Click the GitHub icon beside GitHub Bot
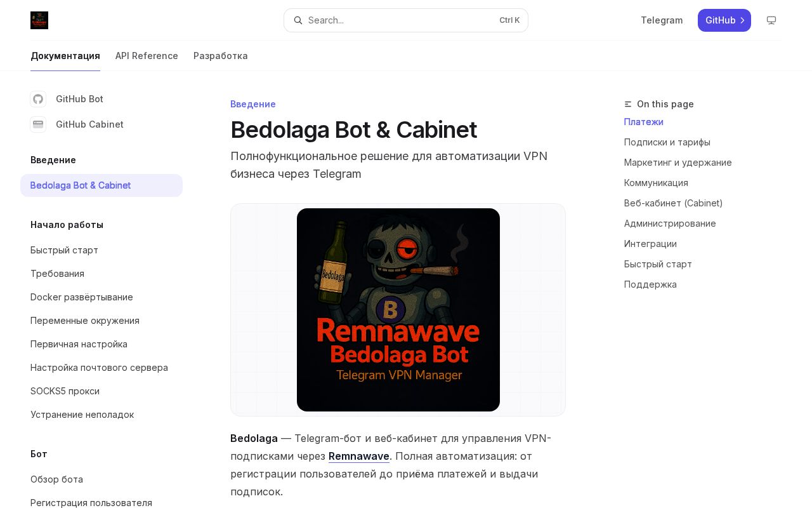 coord(38,99)
